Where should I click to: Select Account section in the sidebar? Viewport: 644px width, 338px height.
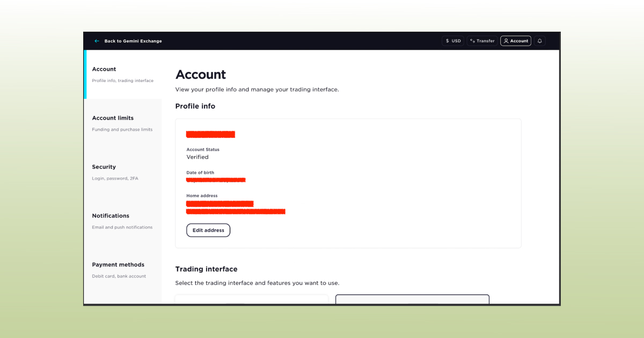104,69
